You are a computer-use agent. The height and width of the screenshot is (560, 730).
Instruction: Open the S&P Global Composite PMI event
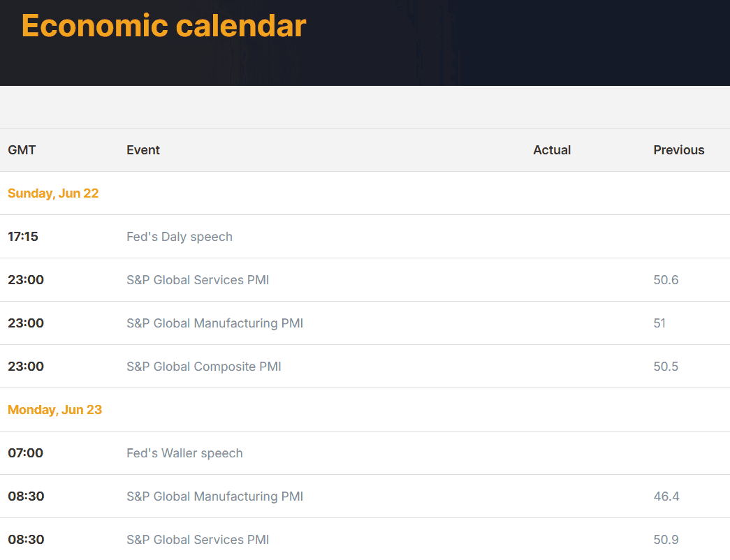[203, 367]
